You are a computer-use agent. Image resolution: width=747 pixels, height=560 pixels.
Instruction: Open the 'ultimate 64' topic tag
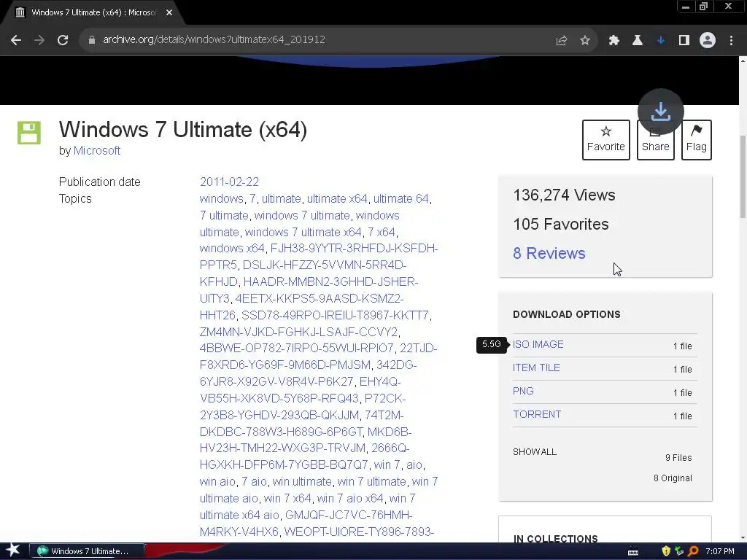[401, 198]
